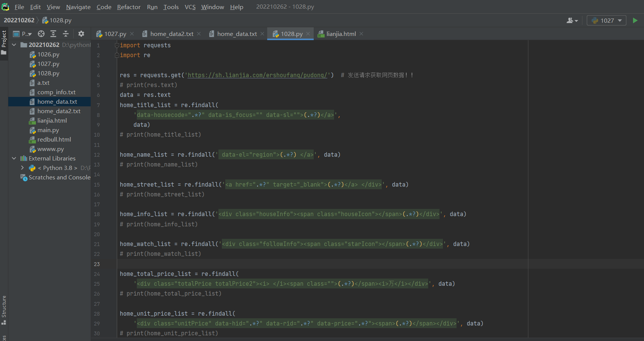Screen dimensions: 644x341
Task: Open the Help menu
Action: (237, 7)
